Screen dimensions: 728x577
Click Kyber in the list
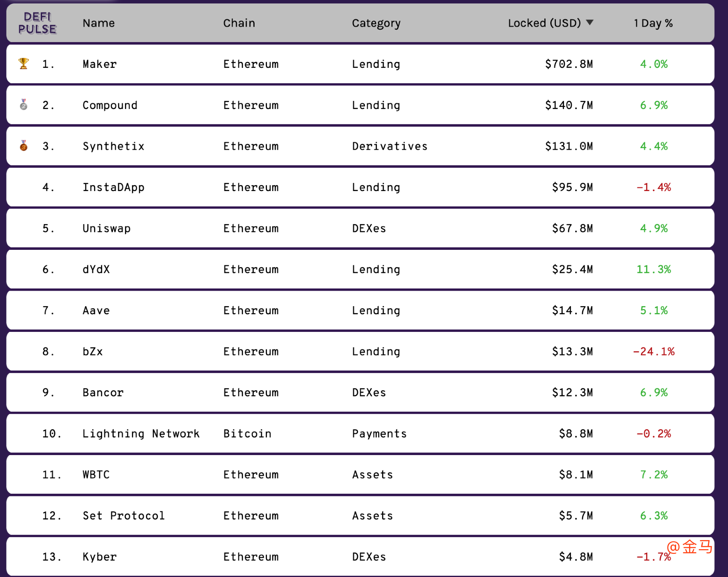click(100, 557)
